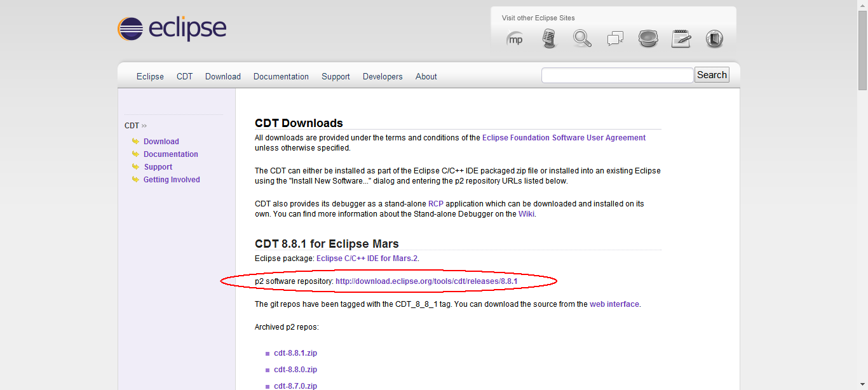
Task: Download cdt-8.8.1.zip
Action: (295, 353)
